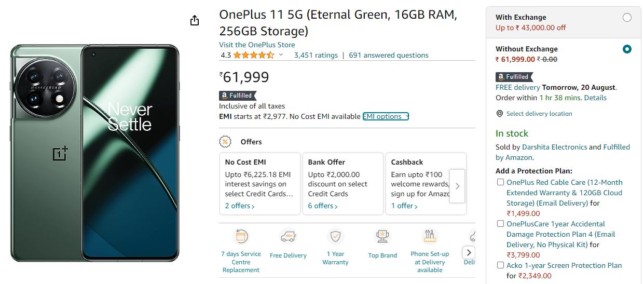The height and width of the screenshot is (284, 644).
Task: Select the Without Exchange radio option
Action: click(627, 49)
